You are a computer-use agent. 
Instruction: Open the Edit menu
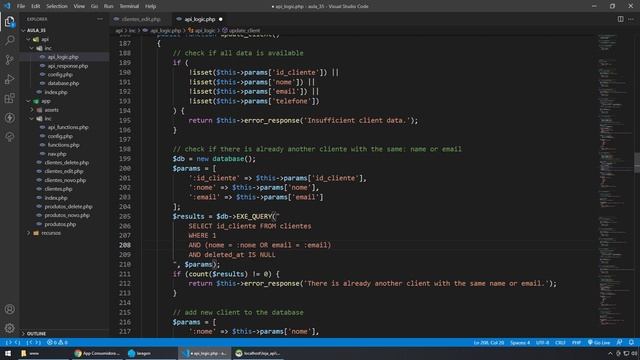tap(36, 6)
